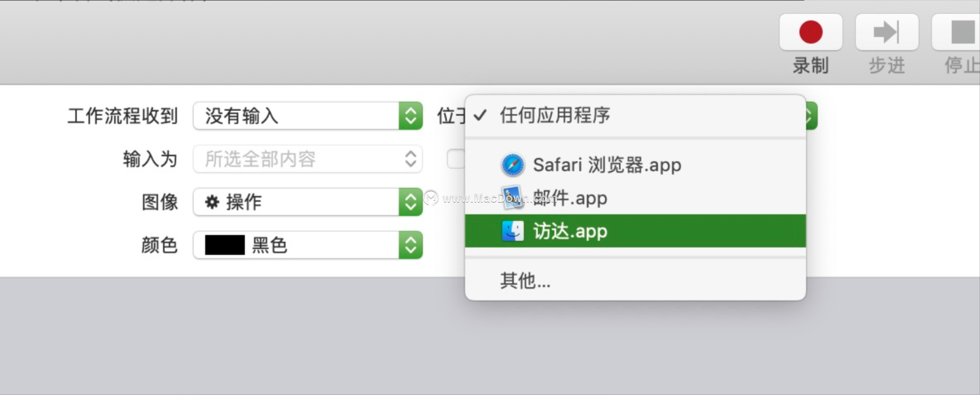Image resolution: width=980 pixels, height=395 pixels.
Task: Click the Step (步进) toolbar icon
Action: pyautogui.click(x=886, y=32)
